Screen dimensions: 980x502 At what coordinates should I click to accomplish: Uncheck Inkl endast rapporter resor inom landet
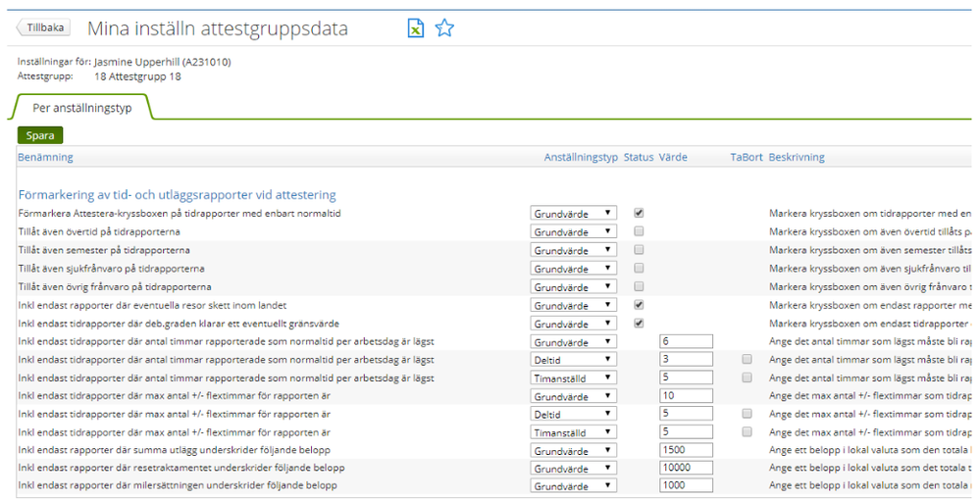click(639, 305)
